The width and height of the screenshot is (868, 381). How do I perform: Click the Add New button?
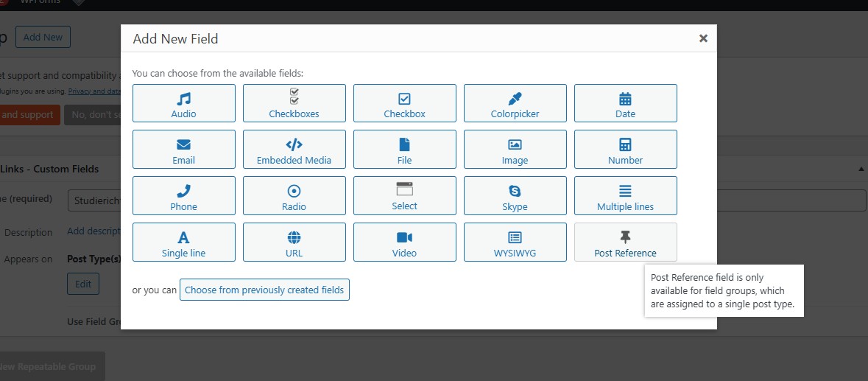[x=43, y=38]
